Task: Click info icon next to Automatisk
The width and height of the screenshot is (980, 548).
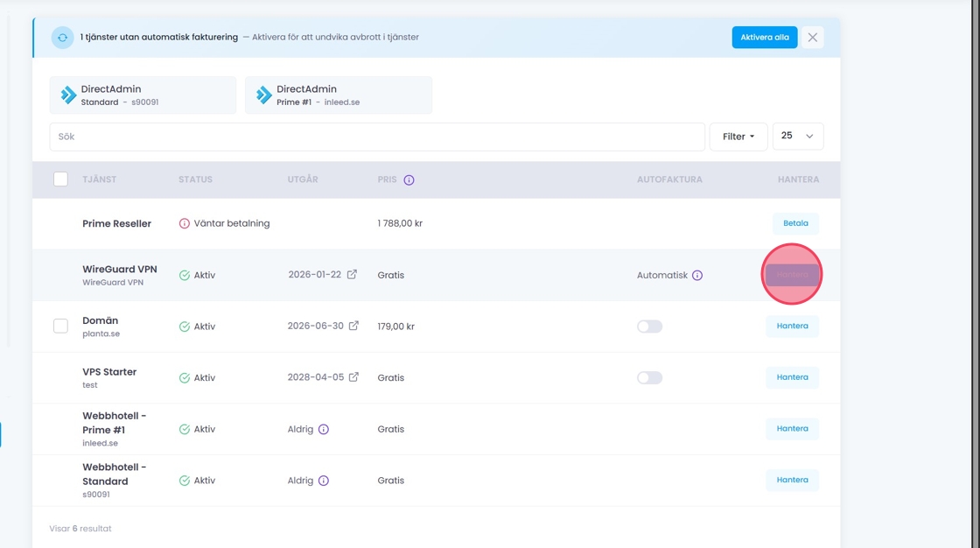Action: pyautogui.click(x=697, y=276)
